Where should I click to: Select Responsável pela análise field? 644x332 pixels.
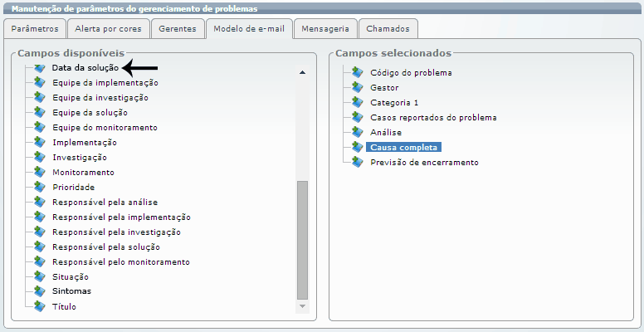coord(105,202)
